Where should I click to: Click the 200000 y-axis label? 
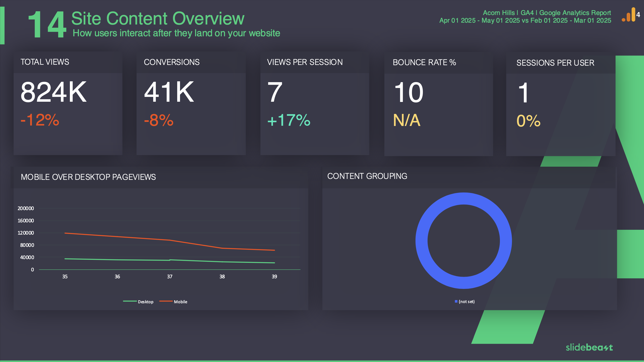click(x=26, y=208)
